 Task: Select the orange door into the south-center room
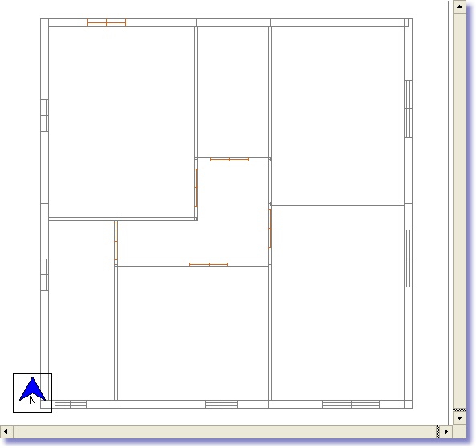[209, 265]
